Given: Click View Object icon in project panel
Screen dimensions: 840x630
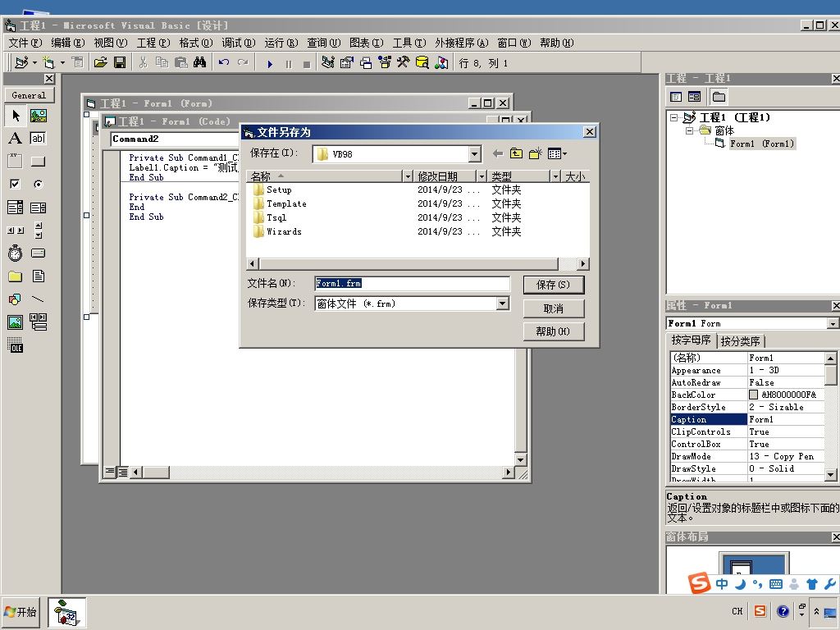Looking at the screenshot, I should 694,97.
